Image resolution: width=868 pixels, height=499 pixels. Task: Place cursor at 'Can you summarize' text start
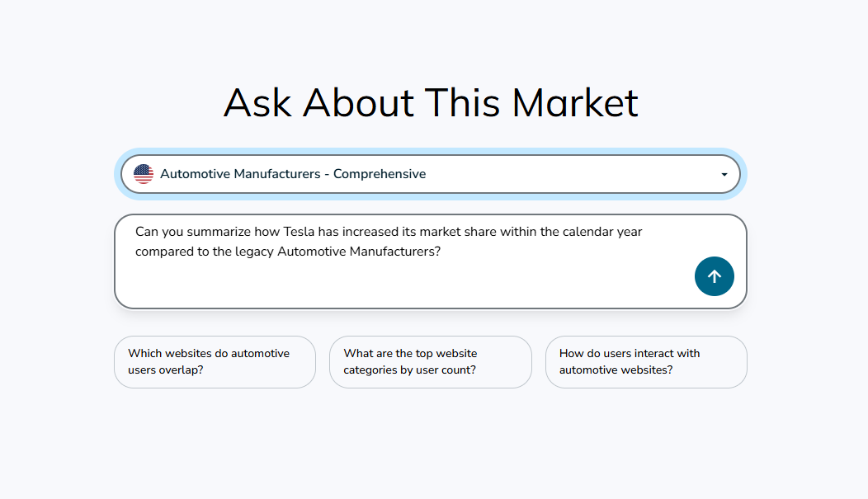point(137,232)
